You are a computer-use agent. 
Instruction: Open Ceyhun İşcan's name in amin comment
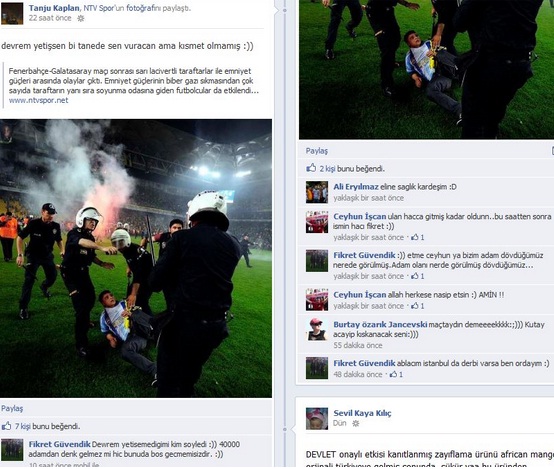(360, 295)
